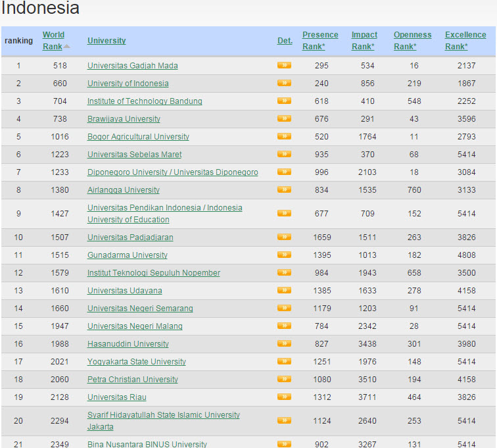
Task: Visit Universitas Negeri Semarang link
Action: tap(140, 309)
